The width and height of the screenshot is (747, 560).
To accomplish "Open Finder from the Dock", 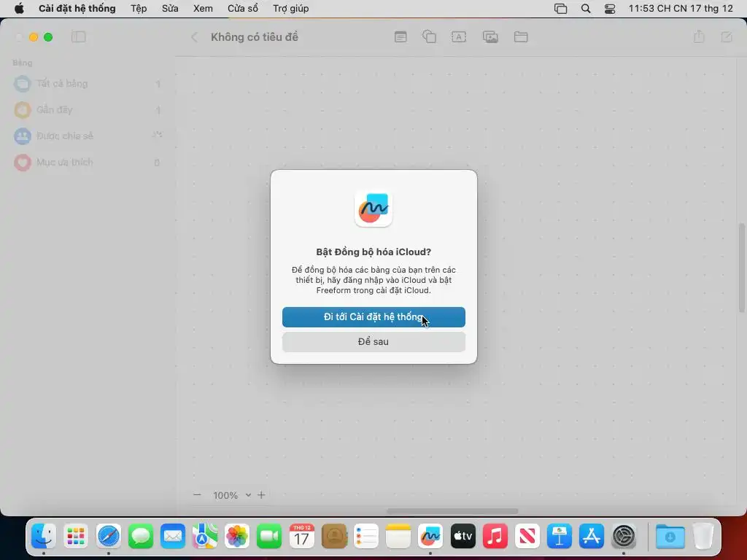I will (44, 536).
